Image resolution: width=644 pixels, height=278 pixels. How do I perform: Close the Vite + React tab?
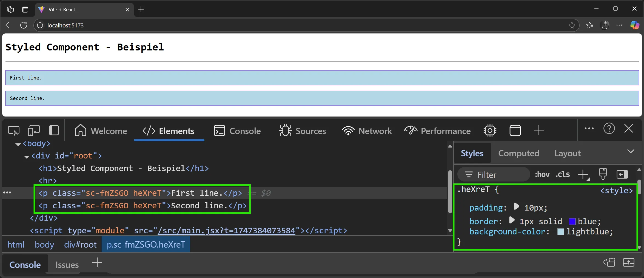point(127,10)
